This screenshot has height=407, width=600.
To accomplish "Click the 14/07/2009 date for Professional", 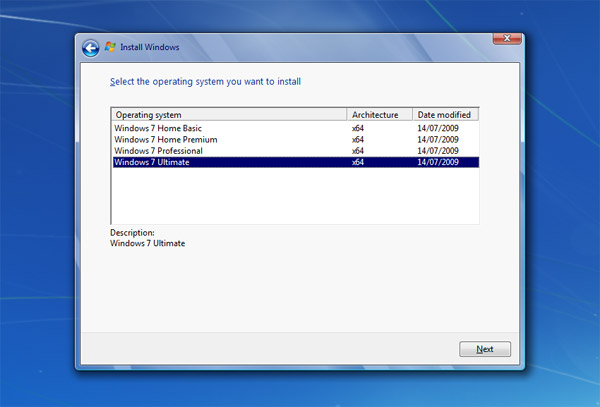I will tap(438, 151).
